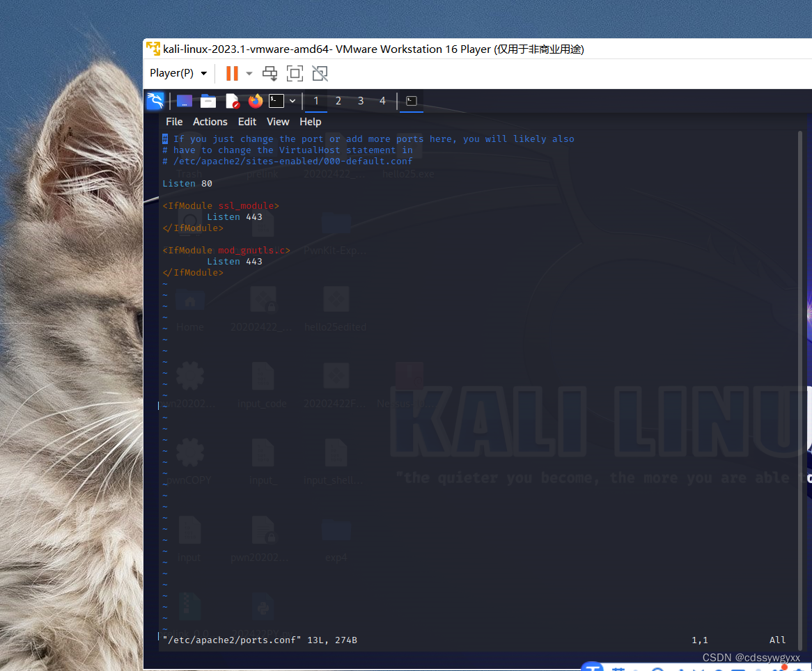Open the Player(P) menu dropdown

(178, 73)
